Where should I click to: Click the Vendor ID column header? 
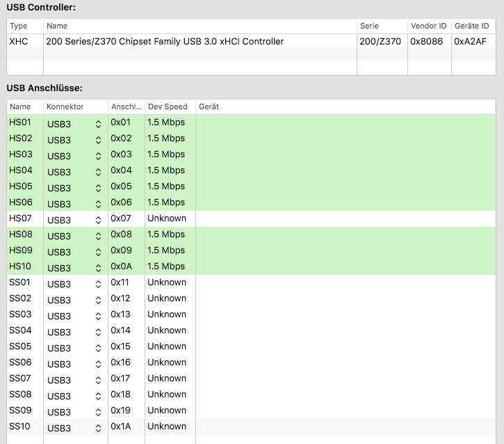coord(430,26)
